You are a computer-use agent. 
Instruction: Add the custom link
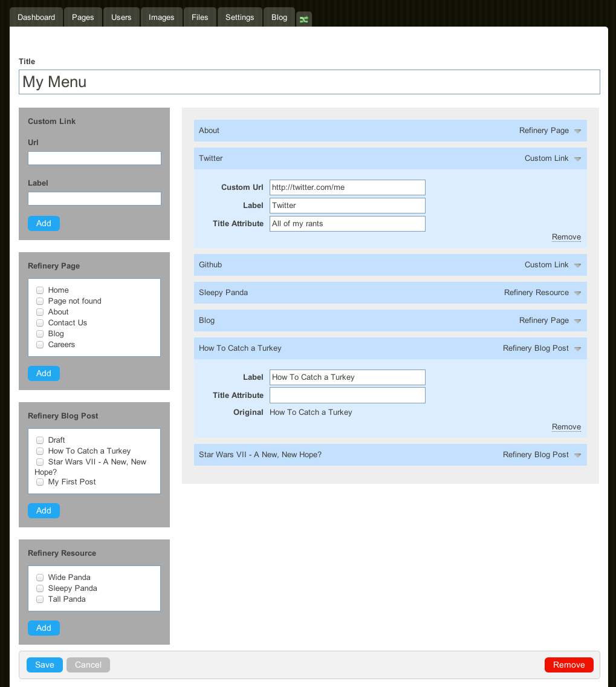point(44,223)
